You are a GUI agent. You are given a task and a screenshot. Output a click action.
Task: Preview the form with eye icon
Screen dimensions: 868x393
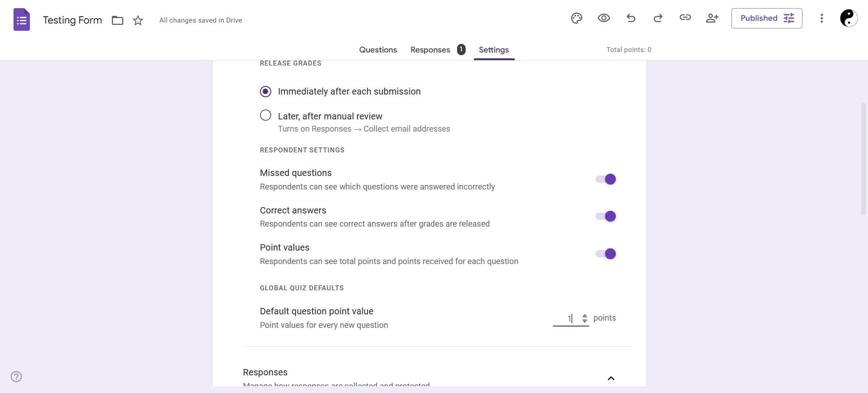[604, 19]
